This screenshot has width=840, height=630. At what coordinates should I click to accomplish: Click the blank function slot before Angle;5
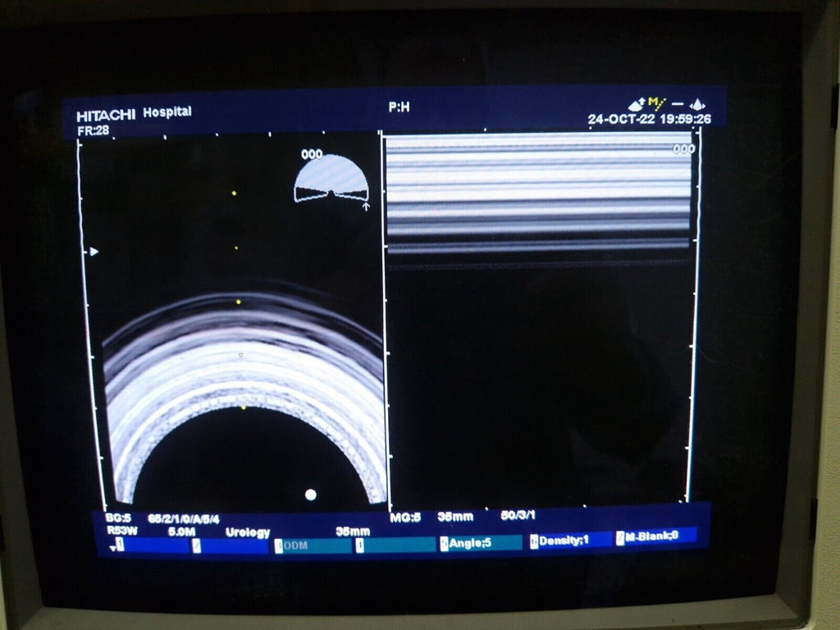click(x=395, y=545)
